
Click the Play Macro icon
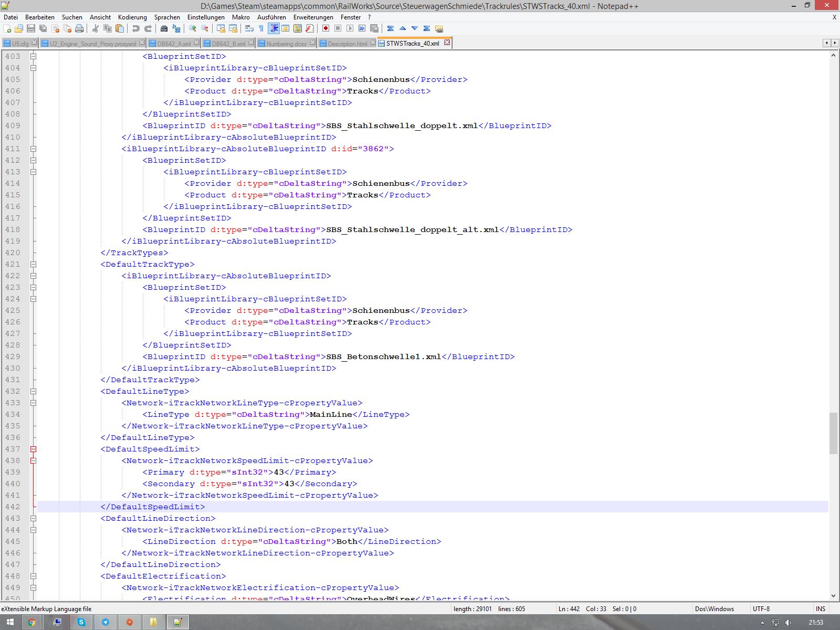click(x=350, y=28)
